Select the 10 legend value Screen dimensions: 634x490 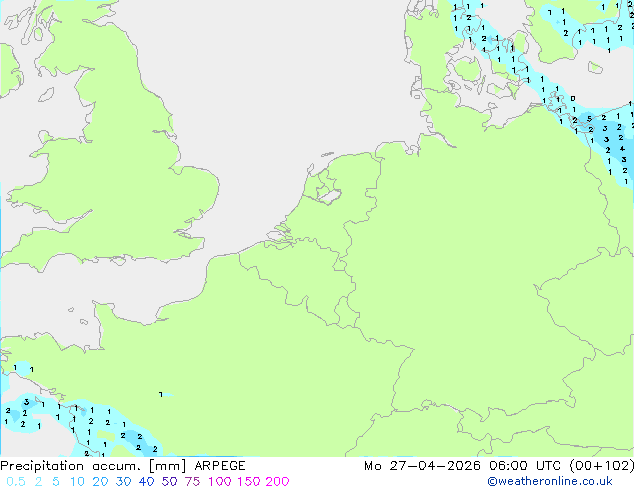(x=77, y=482)
